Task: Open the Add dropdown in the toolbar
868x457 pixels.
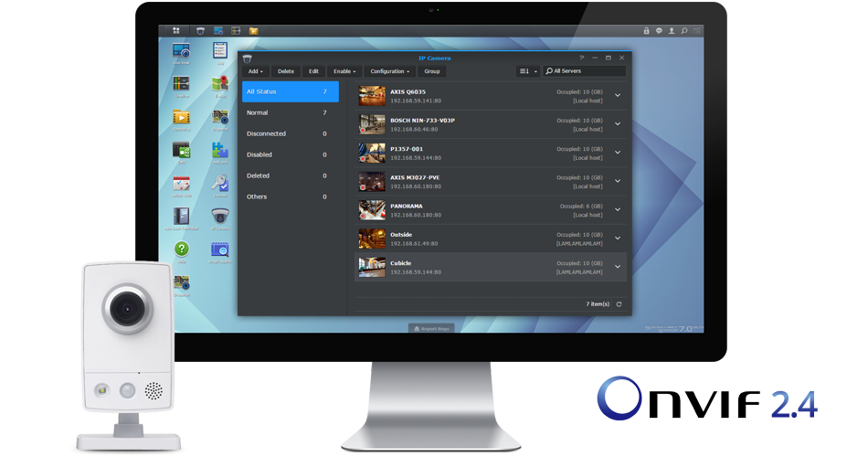Action: click(x=255, y=71)
